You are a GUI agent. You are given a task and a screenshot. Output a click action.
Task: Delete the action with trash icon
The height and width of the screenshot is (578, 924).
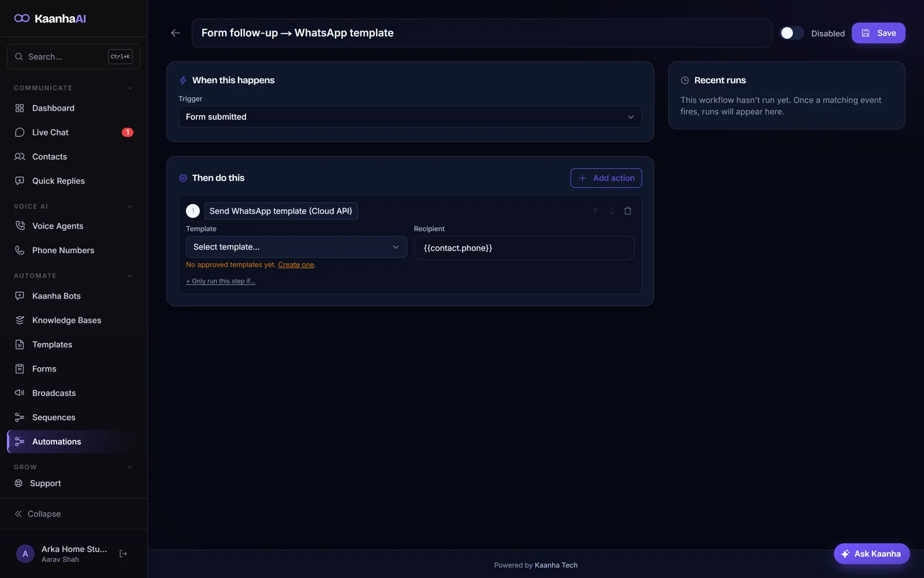pyautogui.click(x=628, y=211)
